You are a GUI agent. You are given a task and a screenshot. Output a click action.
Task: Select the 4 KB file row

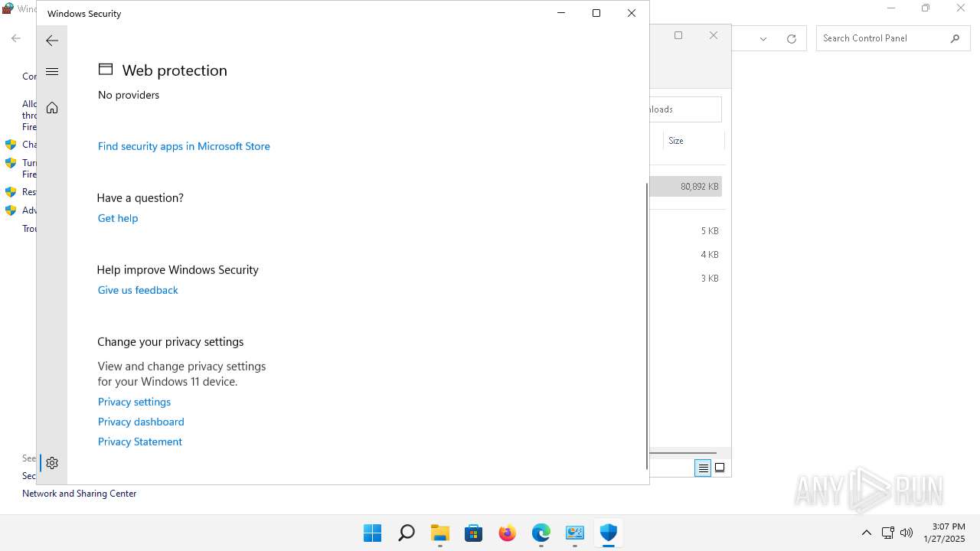click(686, 255)
